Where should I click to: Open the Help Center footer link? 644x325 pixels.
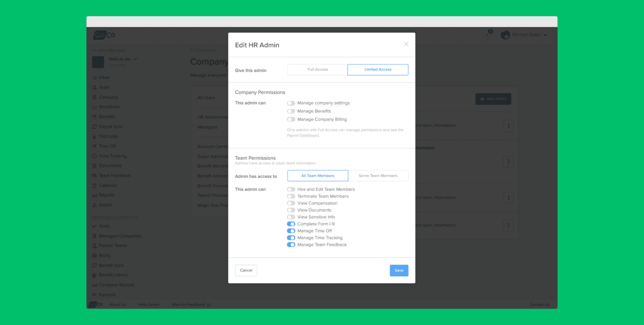click(x=149, y=304)
